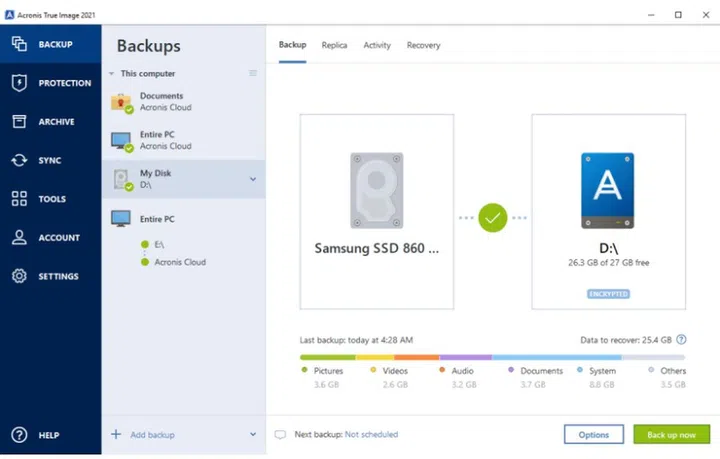
Task: Open the Recovery tab
Action: (423, 45)
